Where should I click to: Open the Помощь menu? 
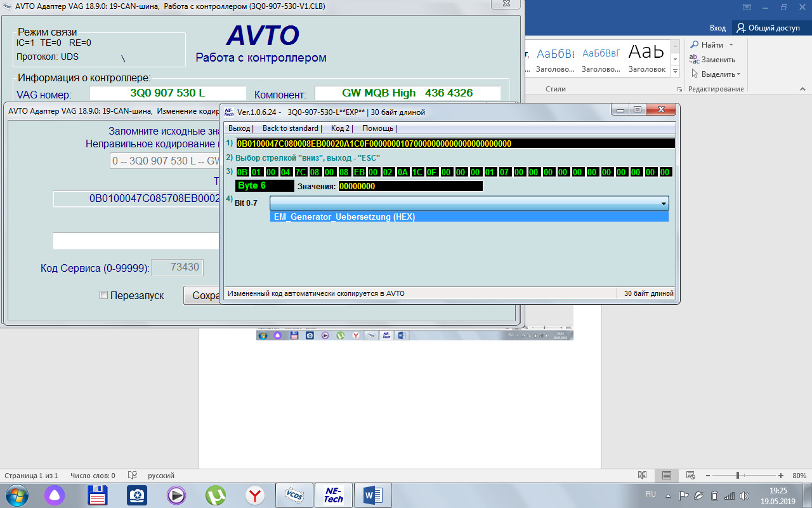[x=378, y=128]
